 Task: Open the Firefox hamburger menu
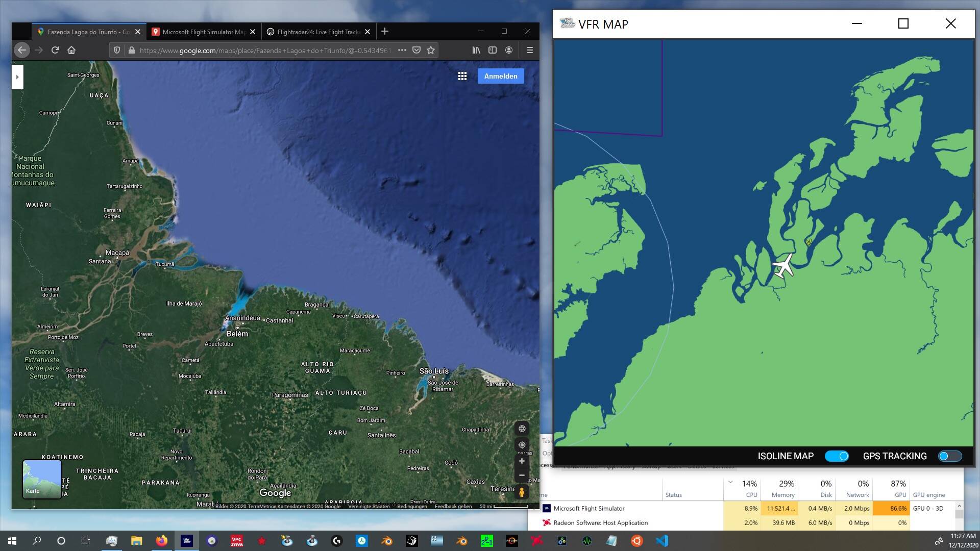tap(529, 50)
